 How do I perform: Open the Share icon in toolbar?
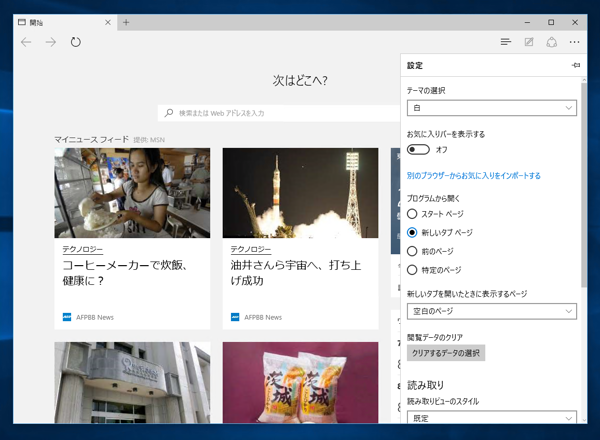551,42
